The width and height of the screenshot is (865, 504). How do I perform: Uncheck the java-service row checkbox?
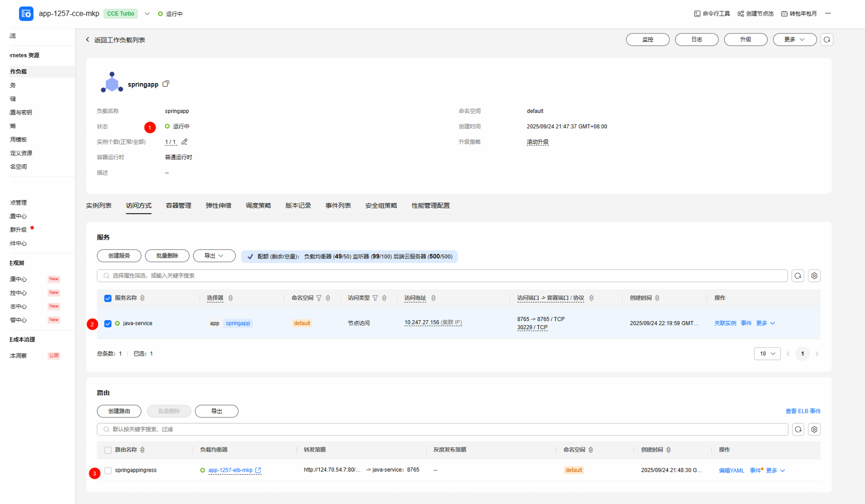[x=108, y=324]
